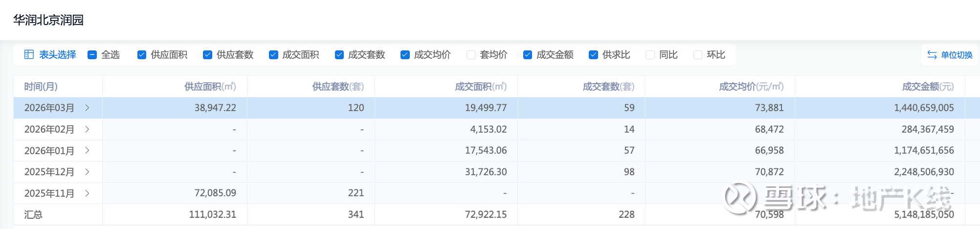Click the 单位切换 button

(956, 55)
